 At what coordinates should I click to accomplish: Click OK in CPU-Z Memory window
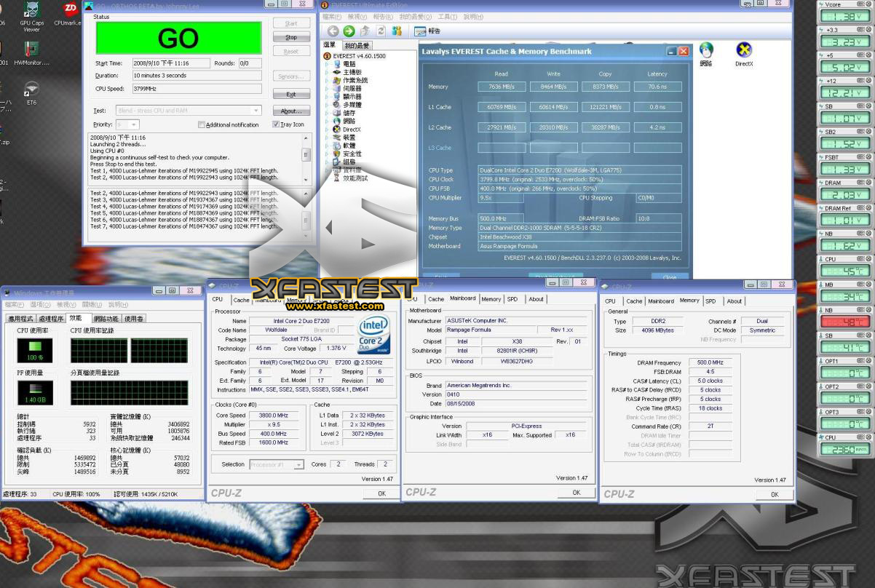pyautogui.click(x=775, y=494)
